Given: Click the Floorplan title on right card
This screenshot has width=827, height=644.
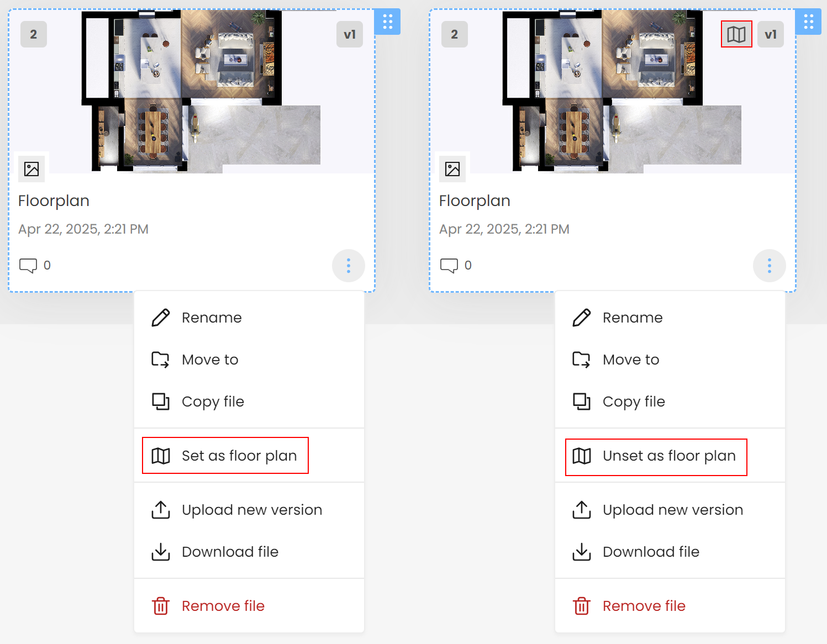Looking at the screenshot, I should click(475, 201).
